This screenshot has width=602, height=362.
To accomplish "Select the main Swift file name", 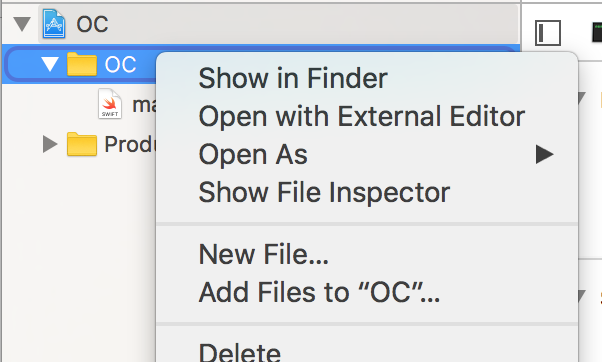I will (x=144, y=105).
